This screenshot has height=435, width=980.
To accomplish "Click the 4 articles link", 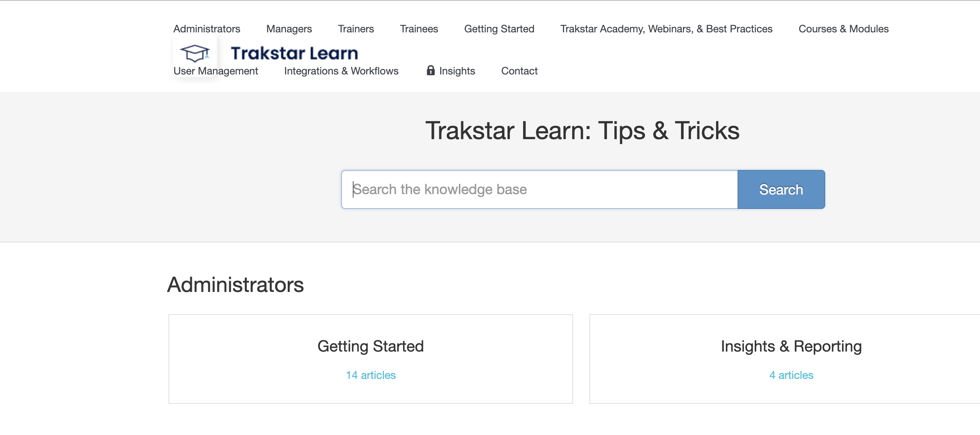I will (791, 375).
